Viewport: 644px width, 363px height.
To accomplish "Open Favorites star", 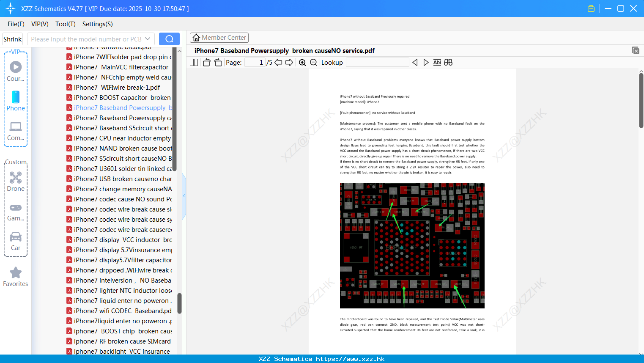I will pyautogui.click(x=16, y=277).
